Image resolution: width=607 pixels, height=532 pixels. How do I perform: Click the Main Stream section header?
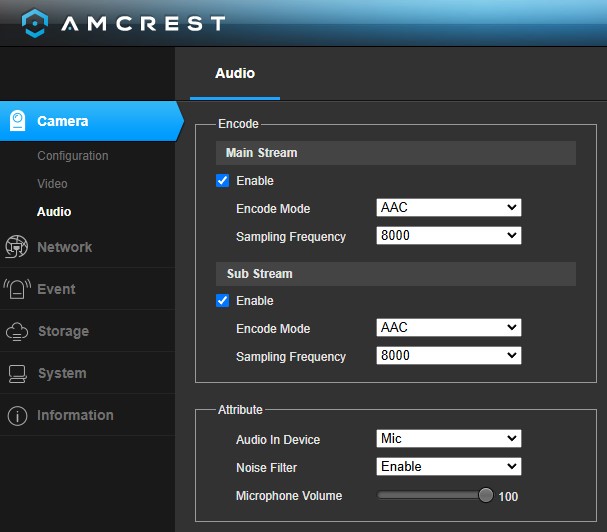396,153
